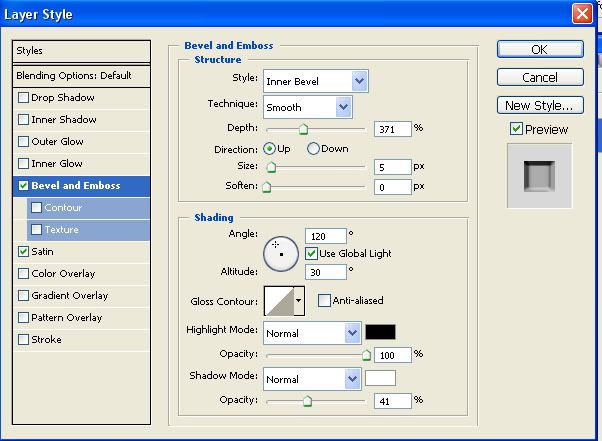The height and width of the screenshot is (441, 602).
Task: Uncheck the Bevel and Emboss checkbox
Action: (x=23, y=186)
